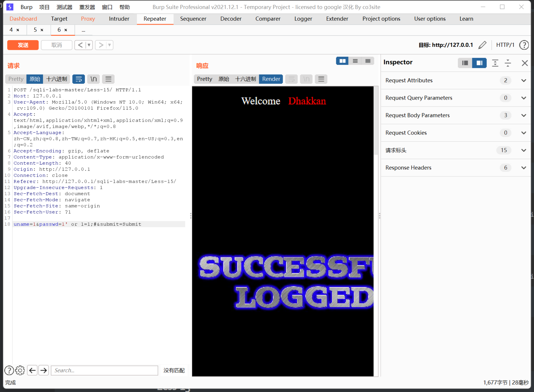Go to next request in history
This screenshot has height=392, width=534.
[101, 45]
